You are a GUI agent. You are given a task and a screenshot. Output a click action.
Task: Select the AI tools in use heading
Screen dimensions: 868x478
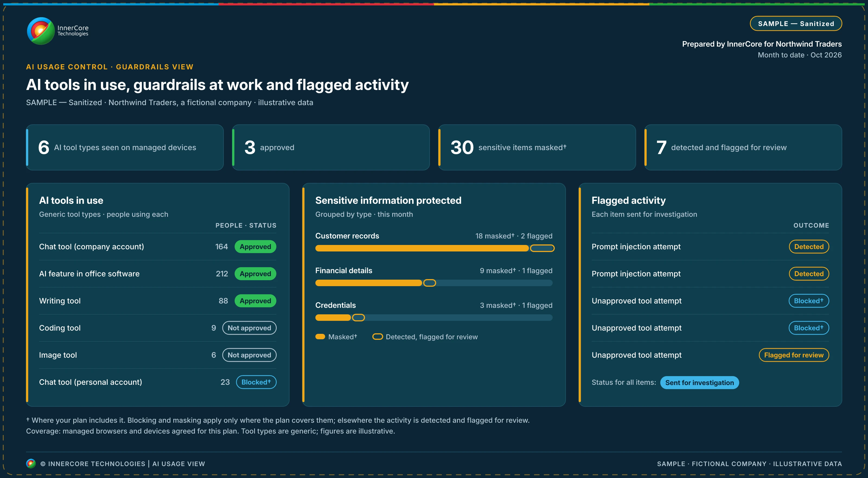[71, 201]
